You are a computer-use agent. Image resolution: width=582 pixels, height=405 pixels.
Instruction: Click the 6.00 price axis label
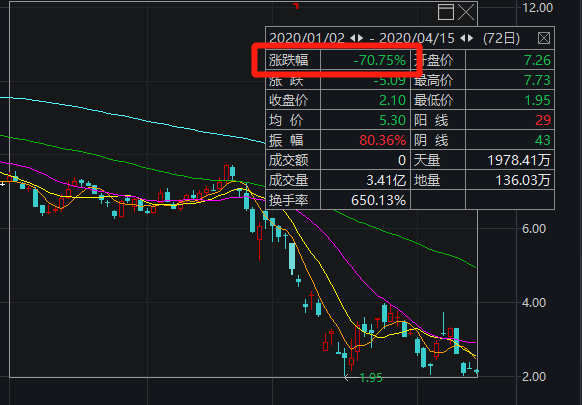pos(534,229)
